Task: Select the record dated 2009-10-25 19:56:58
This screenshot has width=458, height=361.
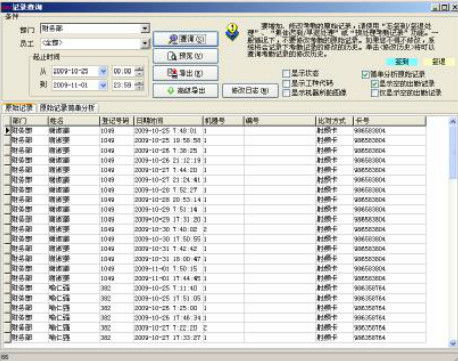Action: 218,141
